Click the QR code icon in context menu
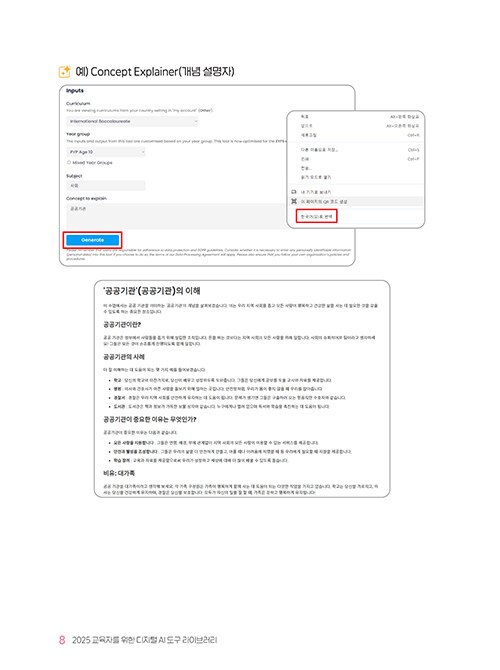The width and height of the screenshot is (500, 670). coord(294,201)
